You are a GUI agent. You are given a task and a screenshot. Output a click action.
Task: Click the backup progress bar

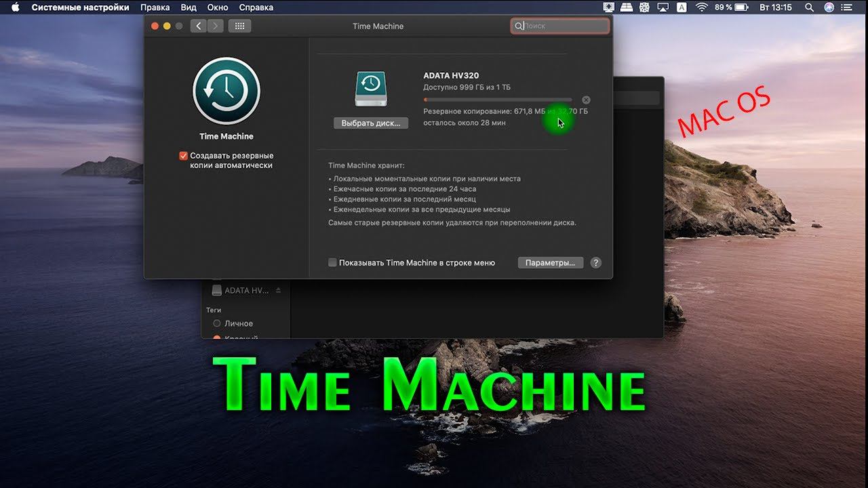point(498,100)
